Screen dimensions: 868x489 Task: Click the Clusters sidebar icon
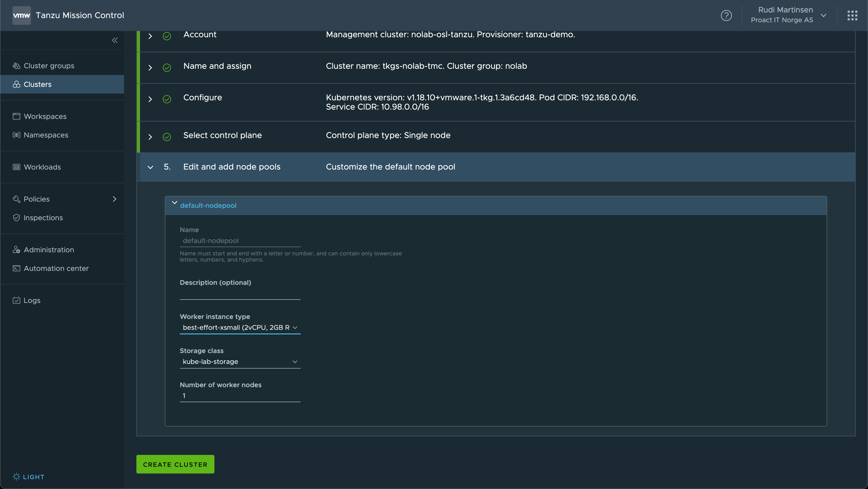[x=16, y=84]
